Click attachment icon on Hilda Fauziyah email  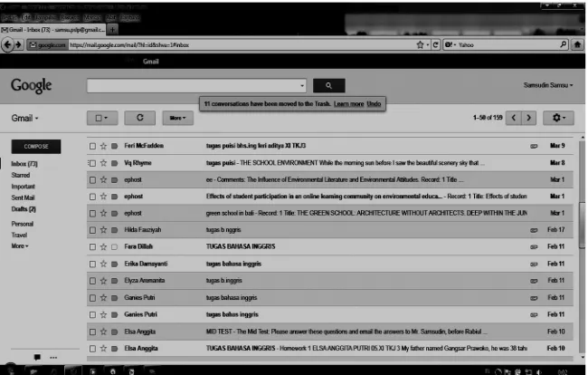pos(534,230)
